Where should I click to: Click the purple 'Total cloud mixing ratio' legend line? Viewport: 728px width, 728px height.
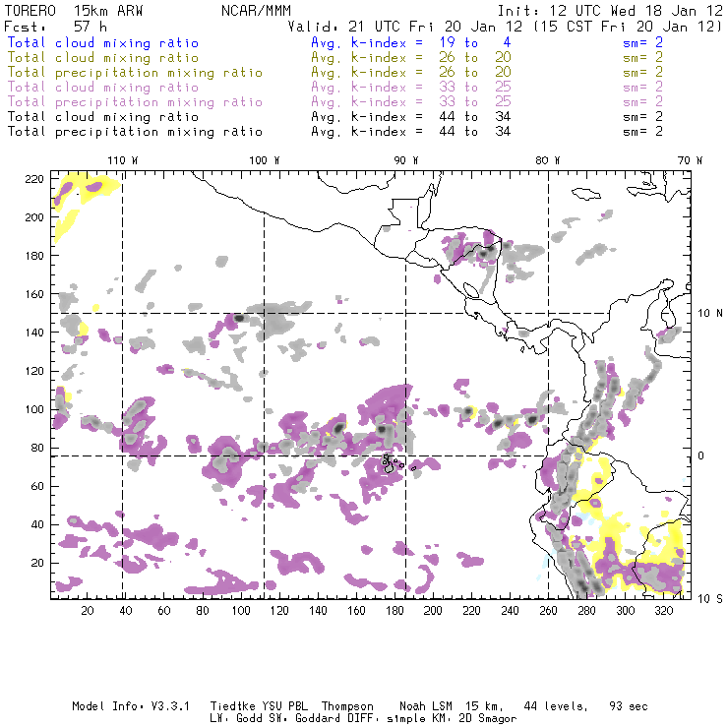tap(102, 88)
